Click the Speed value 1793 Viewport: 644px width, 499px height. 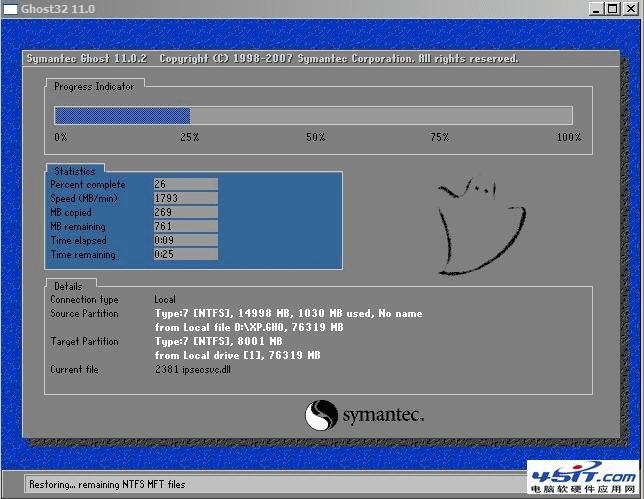coord(186,198)
